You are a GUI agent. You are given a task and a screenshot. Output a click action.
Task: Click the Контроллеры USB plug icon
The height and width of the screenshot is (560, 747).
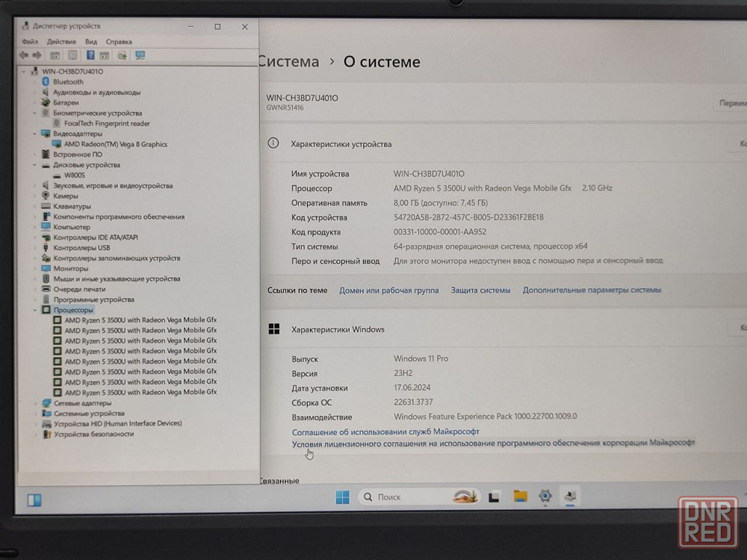coord(46,248)
